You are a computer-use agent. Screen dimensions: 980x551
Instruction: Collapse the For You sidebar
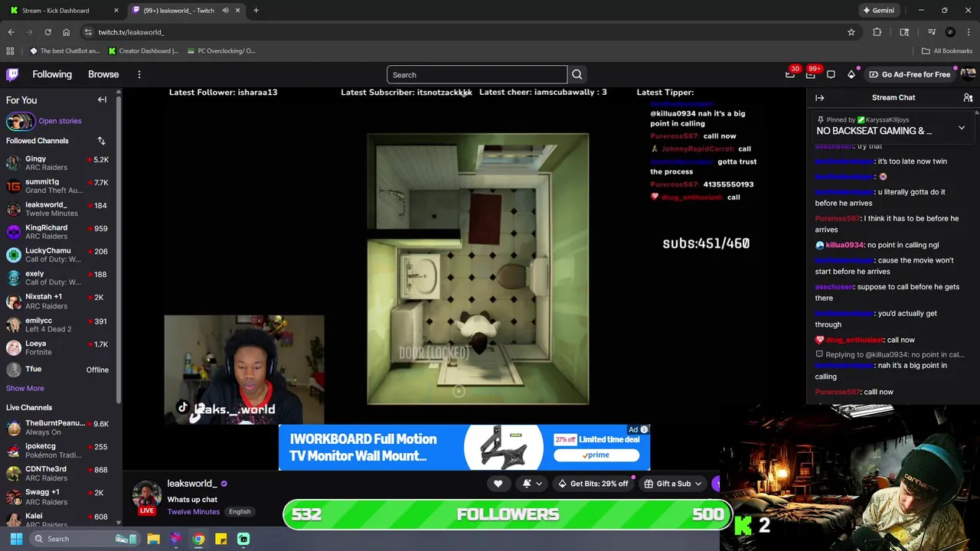coord(102,99)
